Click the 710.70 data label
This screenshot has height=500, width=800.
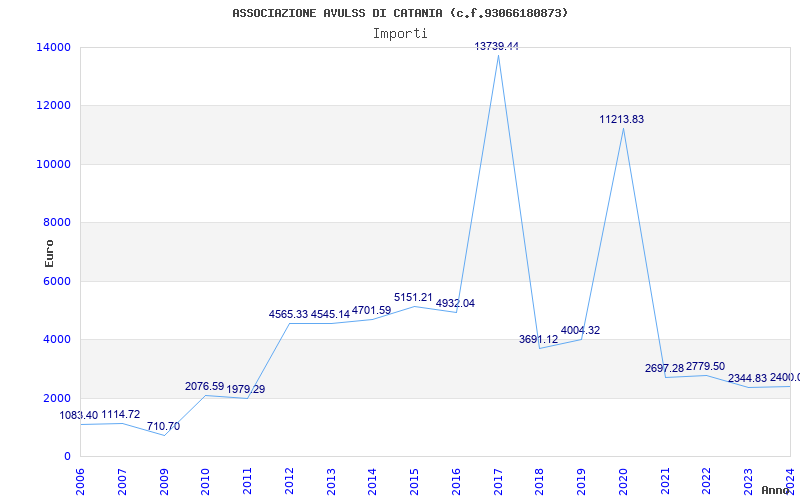(x=163, y=427)
